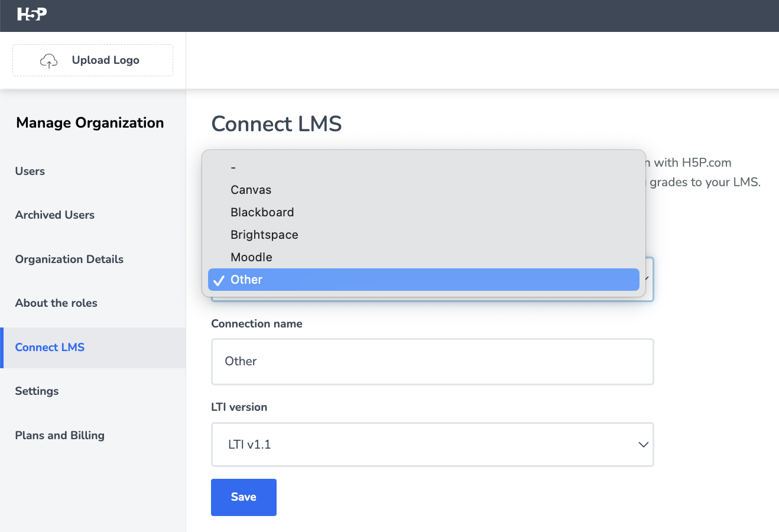Click the cloud upload icon

[x=48, y=60]
